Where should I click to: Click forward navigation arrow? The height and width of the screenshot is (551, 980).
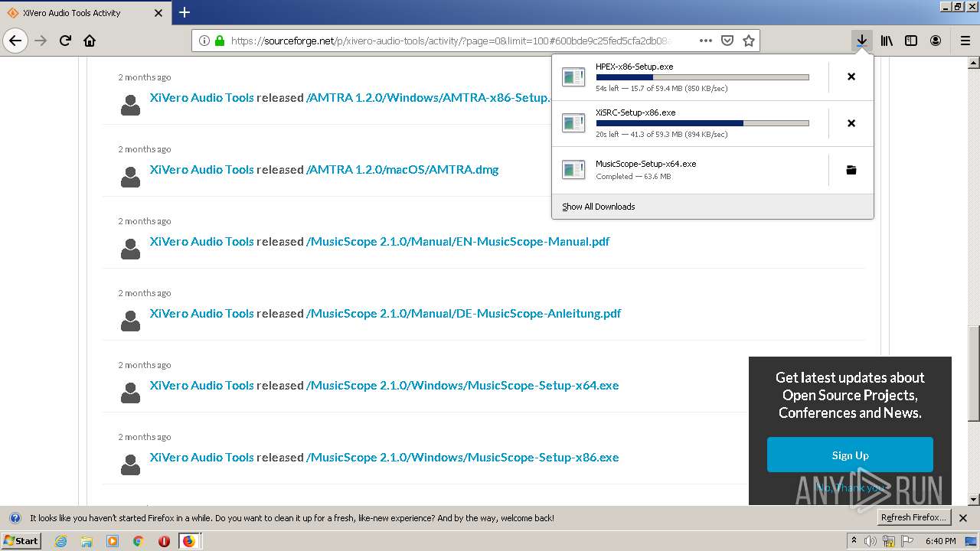coord(41,41)
